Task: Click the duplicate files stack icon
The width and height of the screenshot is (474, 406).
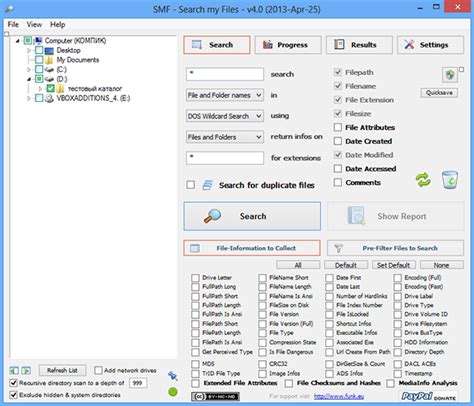Action: click(208, 185)
